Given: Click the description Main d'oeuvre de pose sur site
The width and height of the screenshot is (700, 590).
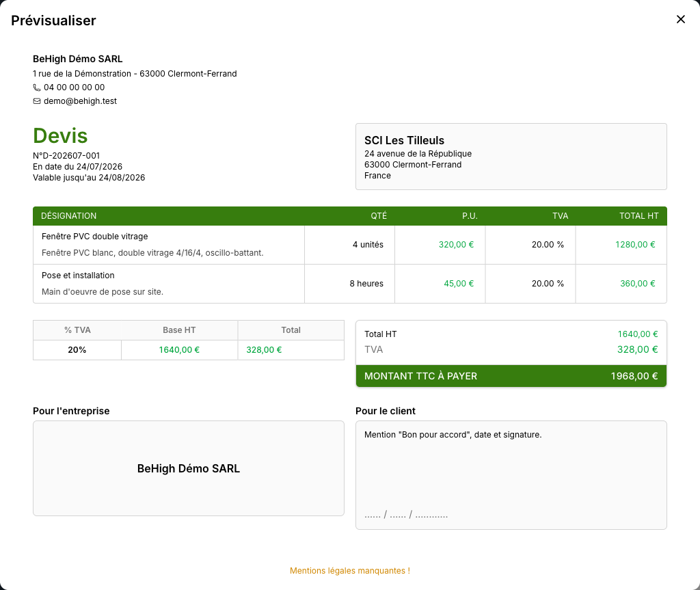Looking at the screenshot, I should coord(103,292).
